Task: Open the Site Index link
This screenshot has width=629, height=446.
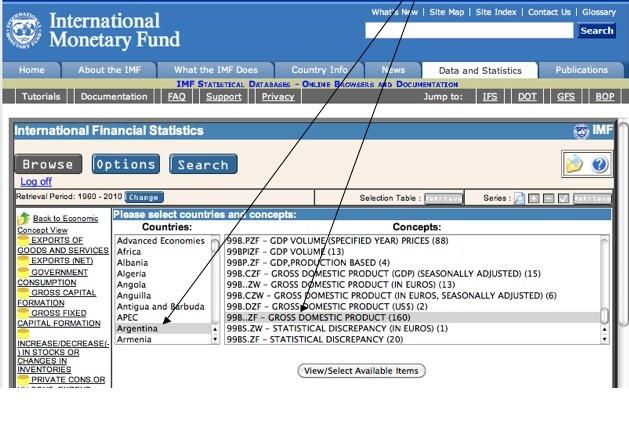Action: [496, 12]
